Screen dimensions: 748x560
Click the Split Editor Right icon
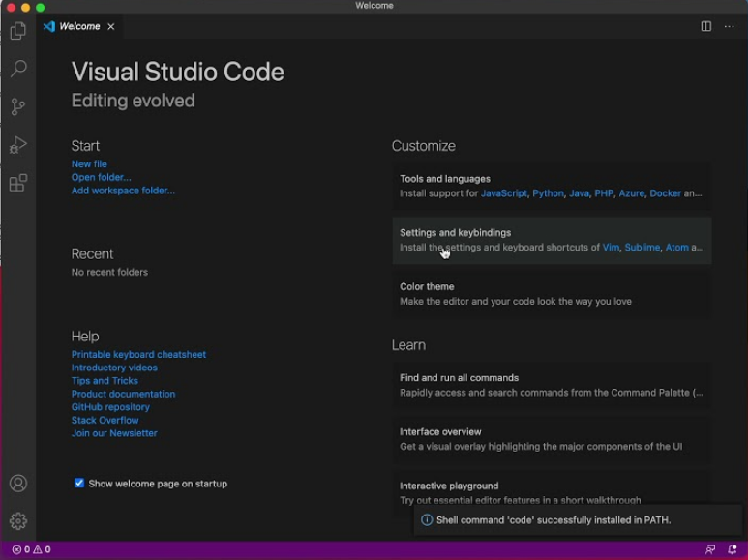pos(706,26)
